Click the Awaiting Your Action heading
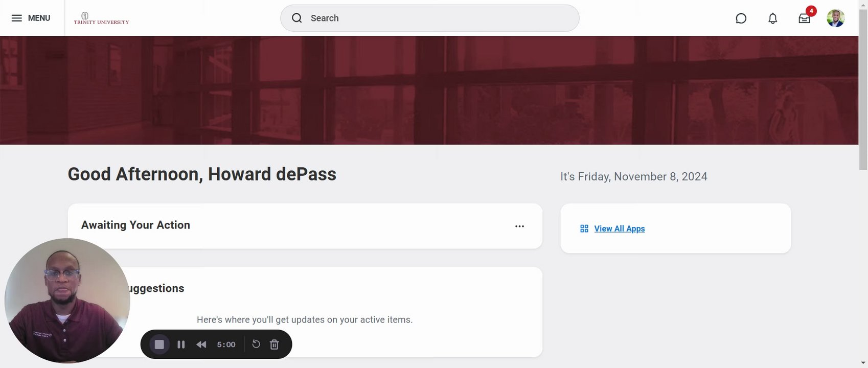Screen dimensions: 868x368 tap(135, 225)
